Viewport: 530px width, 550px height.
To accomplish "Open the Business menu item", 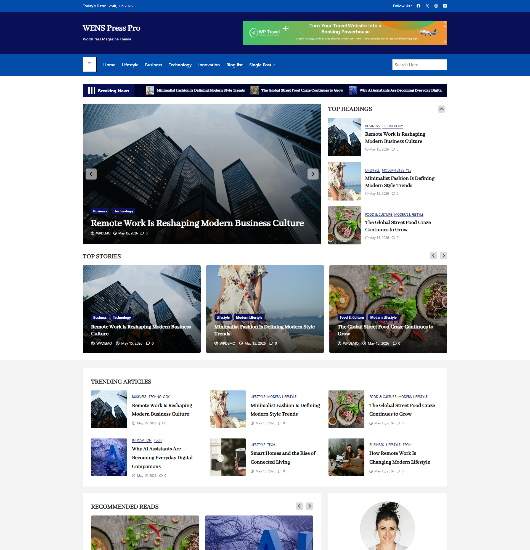I will pyautogui.click(x=153, y=65).
